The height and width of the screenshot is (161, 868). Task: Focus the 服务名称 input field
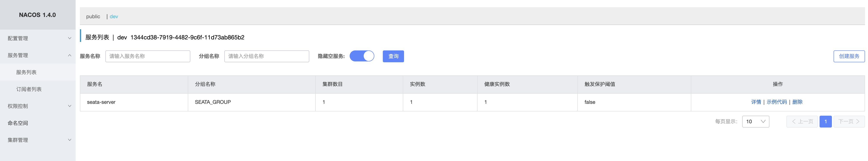[x=148, y=56]
